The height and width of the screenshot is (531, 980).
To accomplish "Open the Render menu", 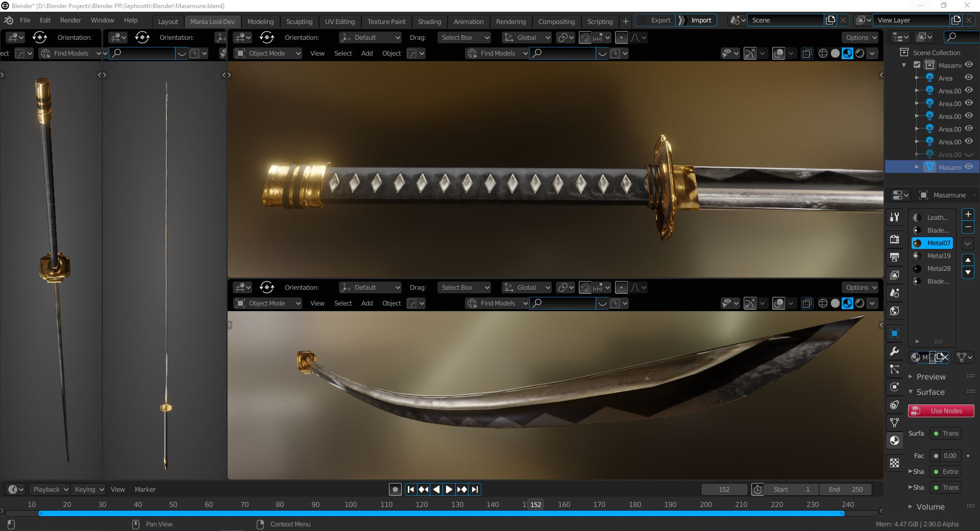I will [70, 20].
